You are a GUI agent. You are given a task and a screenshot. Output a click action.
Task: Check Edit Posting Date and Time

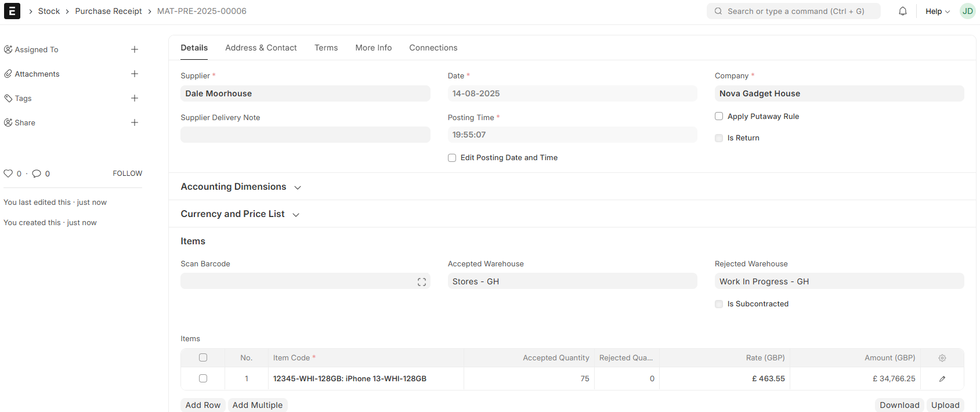click(x=452, y=158)
